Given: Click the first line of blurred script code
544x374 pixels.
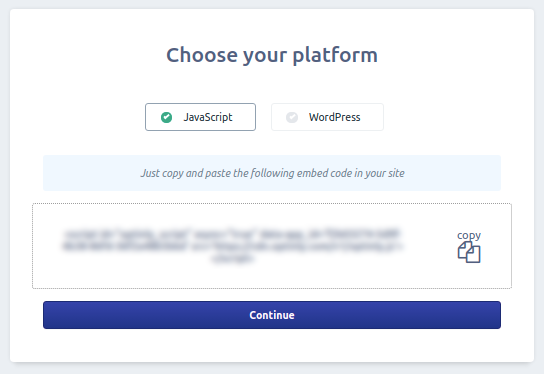Looking at the screenshot, I should [232, 234].
